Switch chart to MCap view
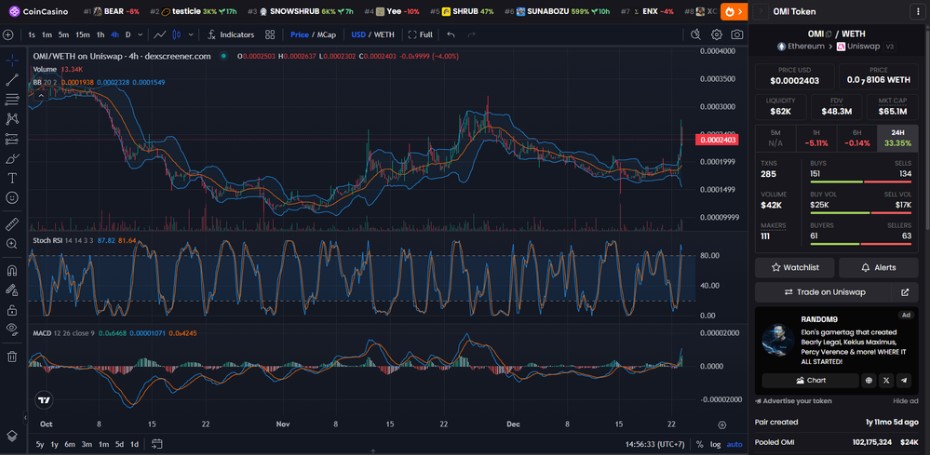This screenshot has height=455, width=930. 326,35
